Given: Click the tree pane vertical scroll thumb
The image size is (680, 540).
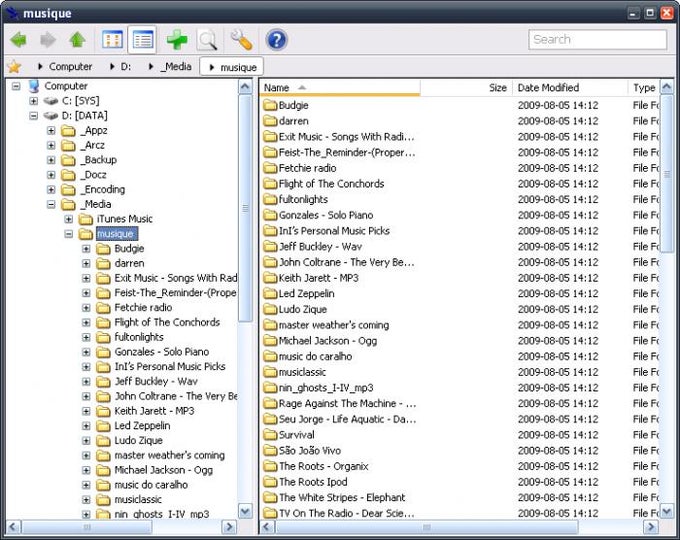Looking at the screenshot, I should click(245, 208).
